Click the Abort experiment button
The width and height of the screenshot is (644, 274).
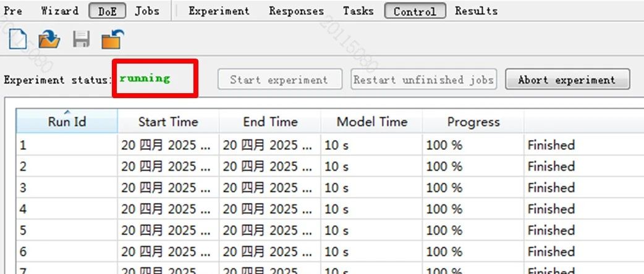[x=567, y=79]
